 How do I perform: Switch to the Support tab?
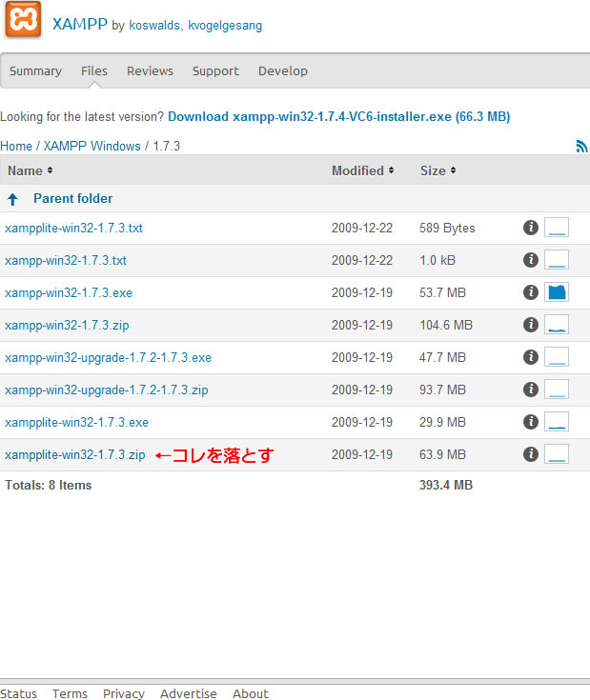click(x=215, y=71)
